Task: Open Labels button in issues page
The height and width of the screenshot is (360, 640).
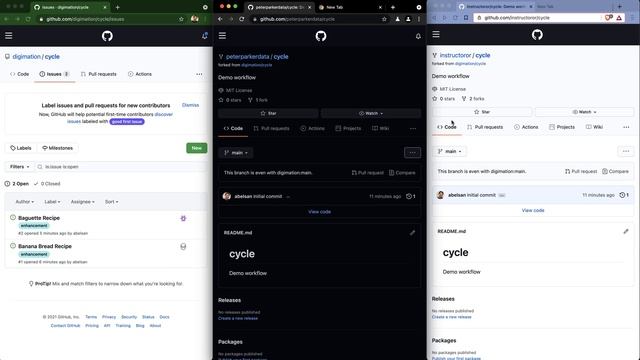Action: (21, 148)
